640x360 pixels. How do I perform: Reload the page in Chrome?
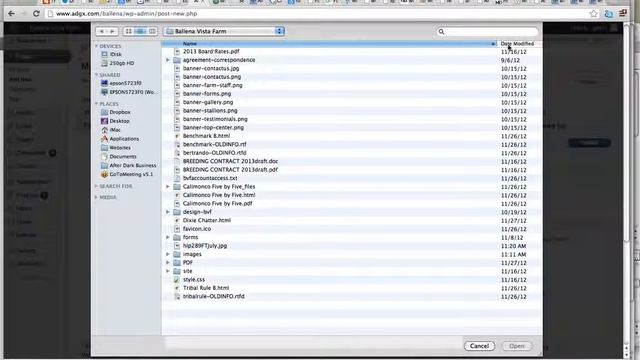tap(36, 13)
